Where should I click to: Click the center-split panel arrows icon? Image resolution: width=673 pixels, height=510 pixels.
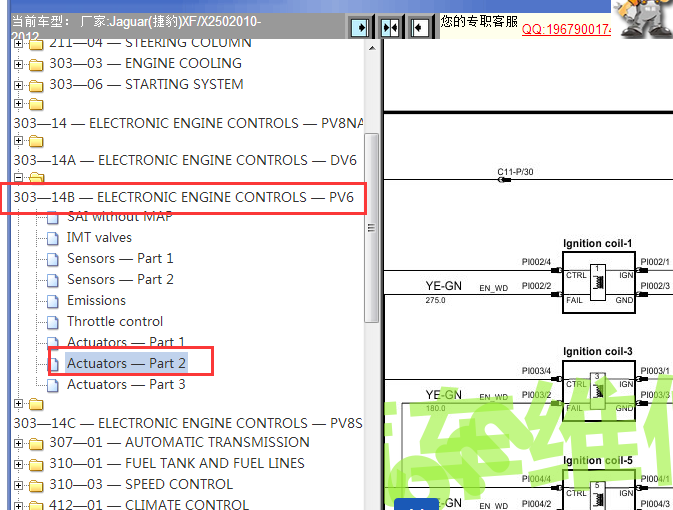coord(390,27)
